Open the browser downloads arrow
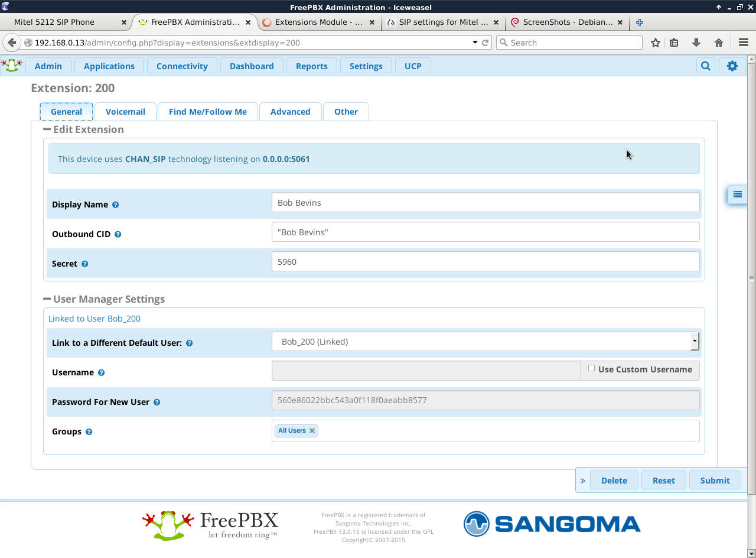The width and height of the screenshot is (756, 558). [x=696, y=43]
